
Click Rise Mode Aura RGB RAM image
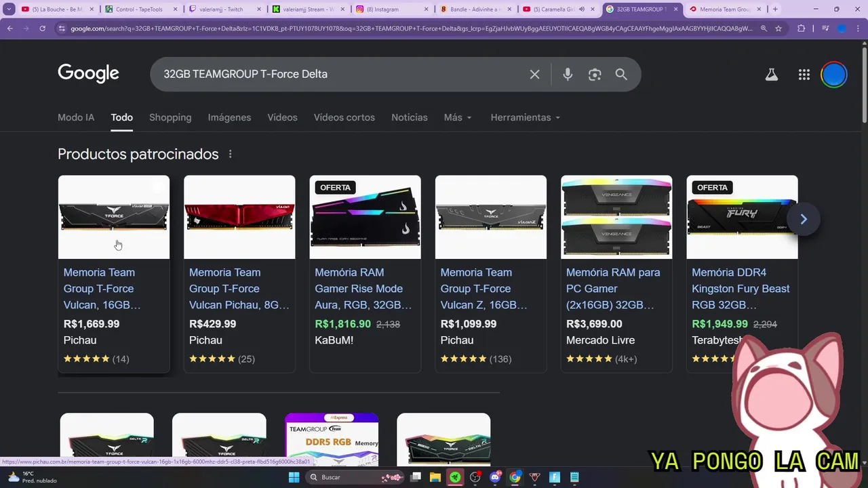pyautogui.click(x=365, y=217)
